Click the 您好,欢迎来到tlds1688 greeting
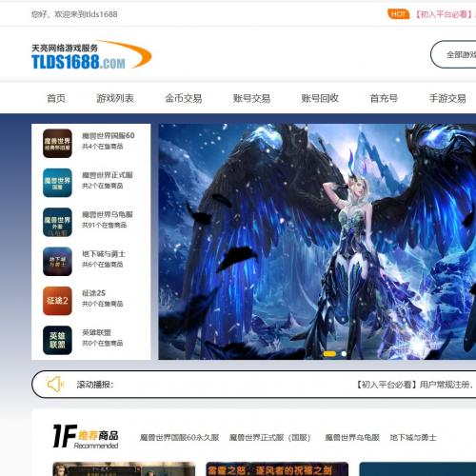476x476 pixels. tap(74, 14)
